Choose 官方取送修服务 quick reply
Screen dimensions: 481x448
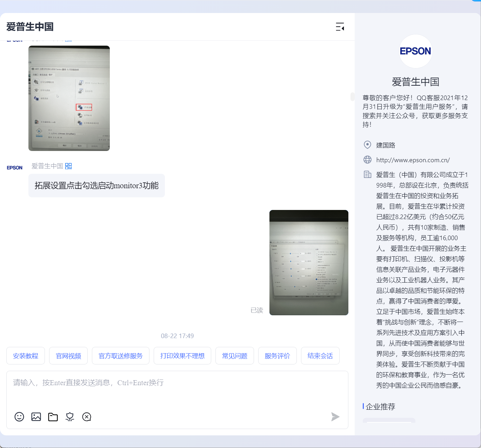pyautogui.click(x=121, y=356)
